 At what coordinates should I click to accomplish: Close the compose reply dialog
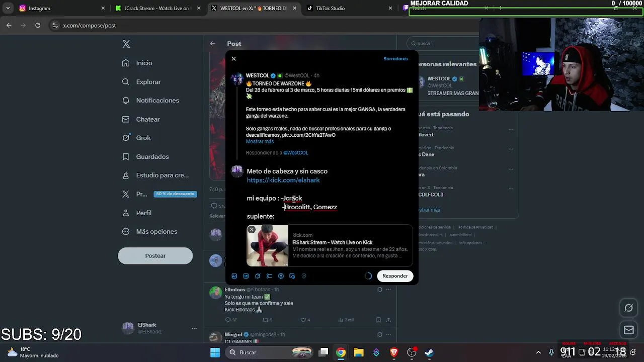tap(233, 59)
